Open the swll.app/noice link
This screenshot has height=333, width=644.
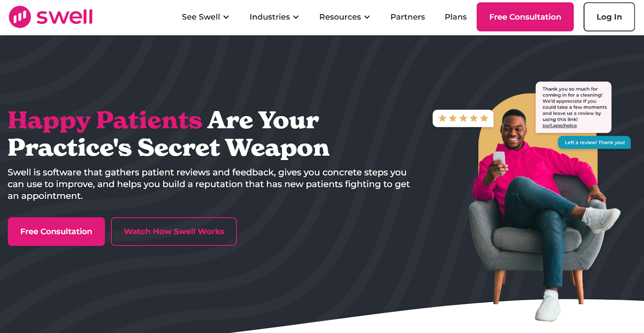(559, 126)
